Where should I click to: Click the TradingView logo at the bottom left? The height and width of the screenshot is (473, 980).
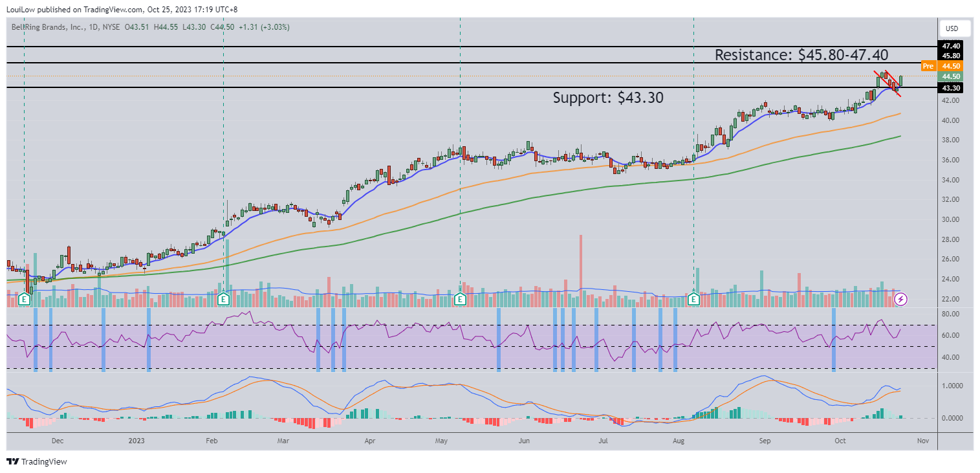37,461
